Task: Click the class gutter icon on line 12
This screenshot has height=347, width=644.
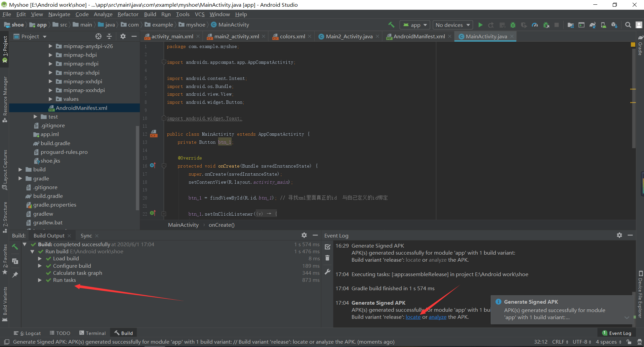Action: click(x=154, y=134)
